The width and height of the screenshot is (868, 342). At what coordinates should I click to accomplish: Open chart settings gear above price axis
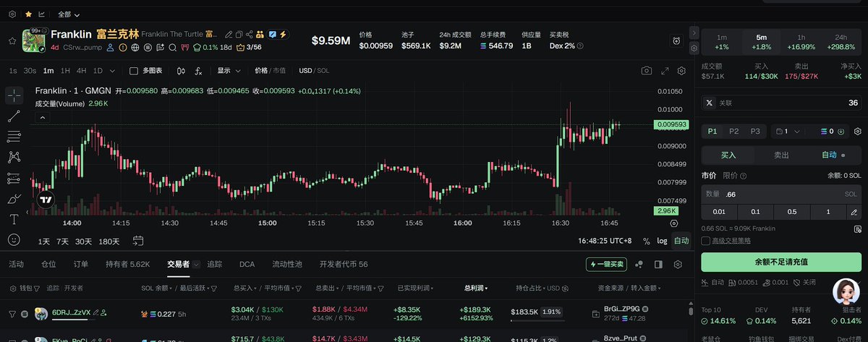click(681, 71)
